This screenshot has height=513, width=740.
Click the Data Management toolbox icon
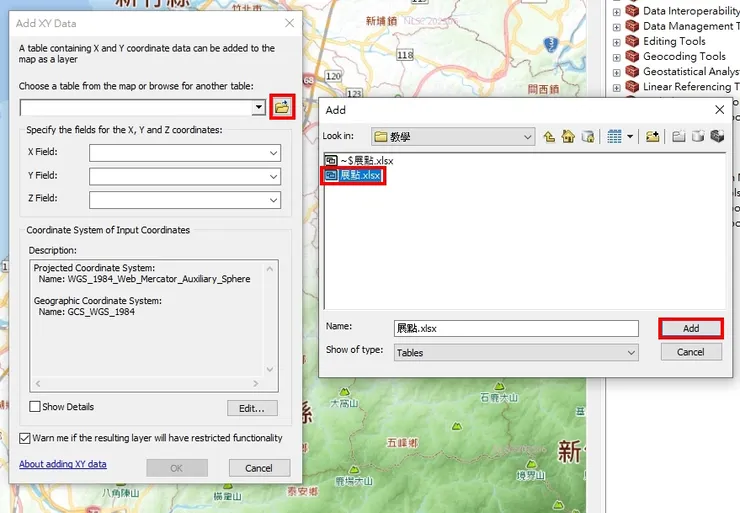[x=632, y=26]
